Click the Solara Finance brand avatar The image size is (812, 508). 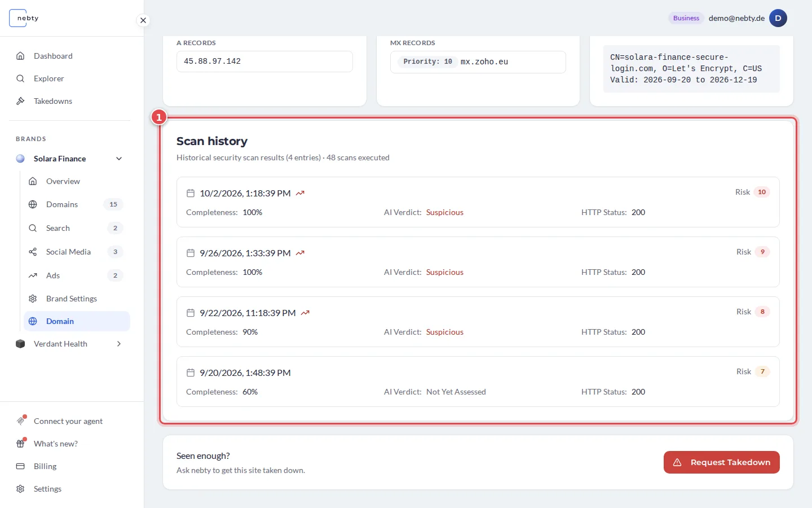coord(20,159)
